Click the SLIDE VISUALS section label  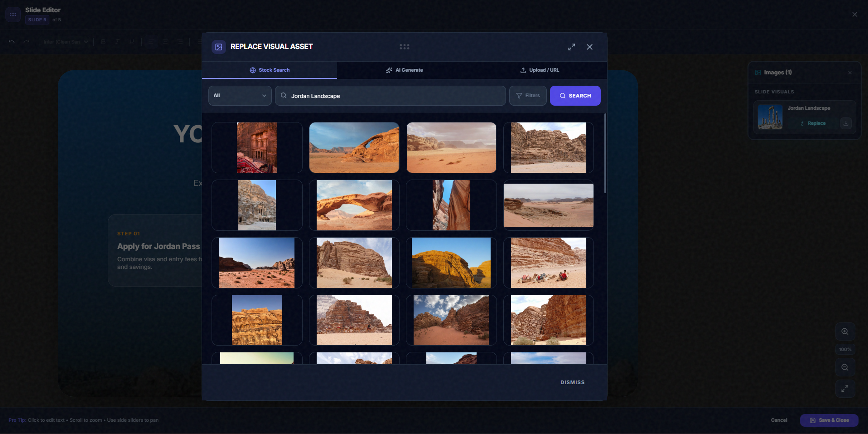pyautogui.click(x=774, y=92)
